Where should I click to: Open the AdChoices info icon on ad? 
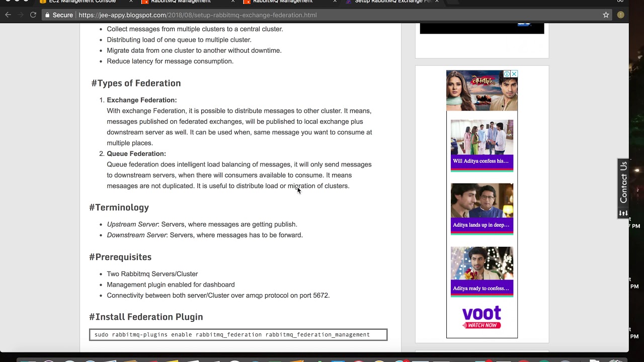coord(507,74)
